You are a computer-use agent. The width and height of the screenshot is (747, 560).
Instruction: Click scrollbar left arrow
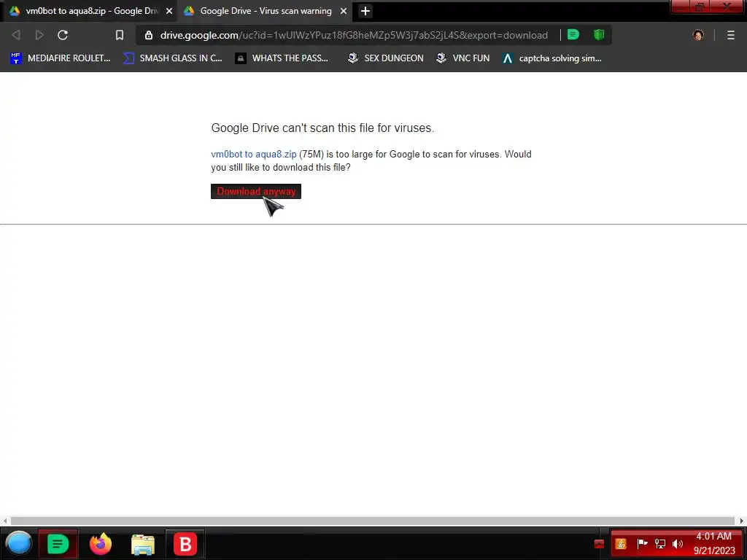point(5,521)
